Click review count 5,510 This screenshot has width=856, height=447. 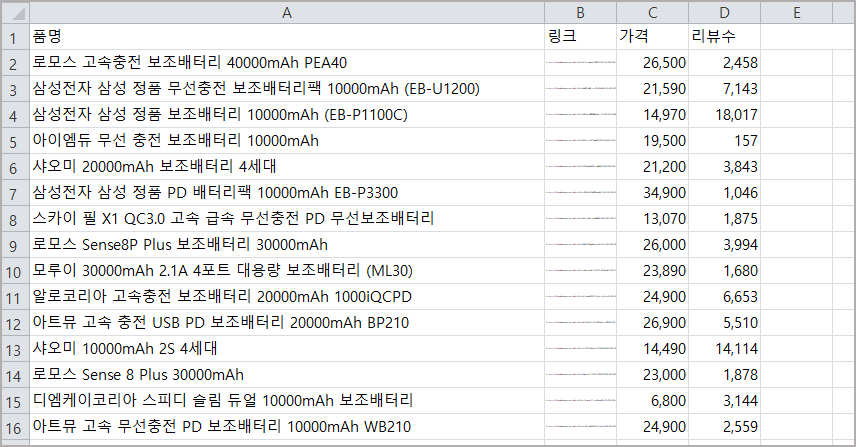click(x=724, y=323)
